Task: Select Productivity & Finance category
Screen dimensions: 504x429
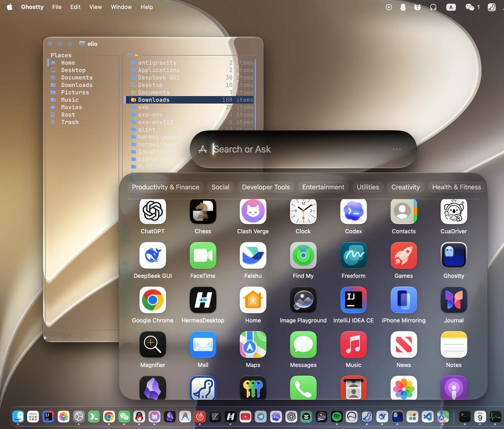Action: click(165, 187)
